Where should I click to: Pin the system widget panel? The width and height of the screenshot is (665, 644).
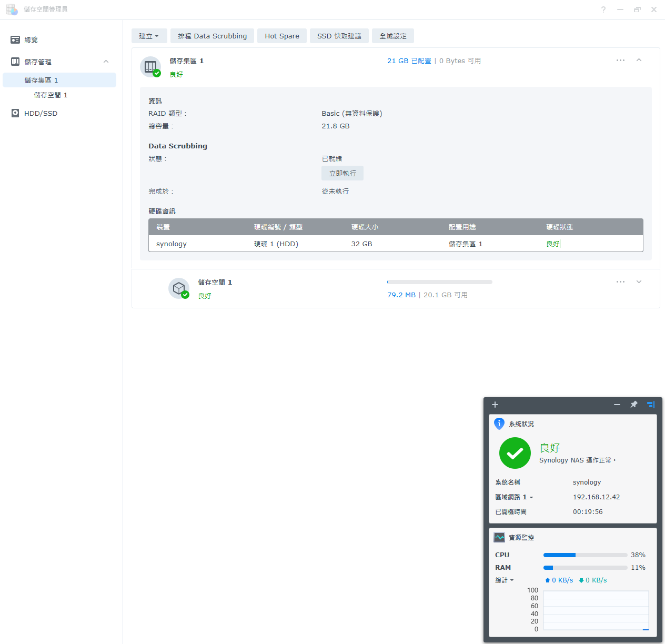[x=634, y=405]
